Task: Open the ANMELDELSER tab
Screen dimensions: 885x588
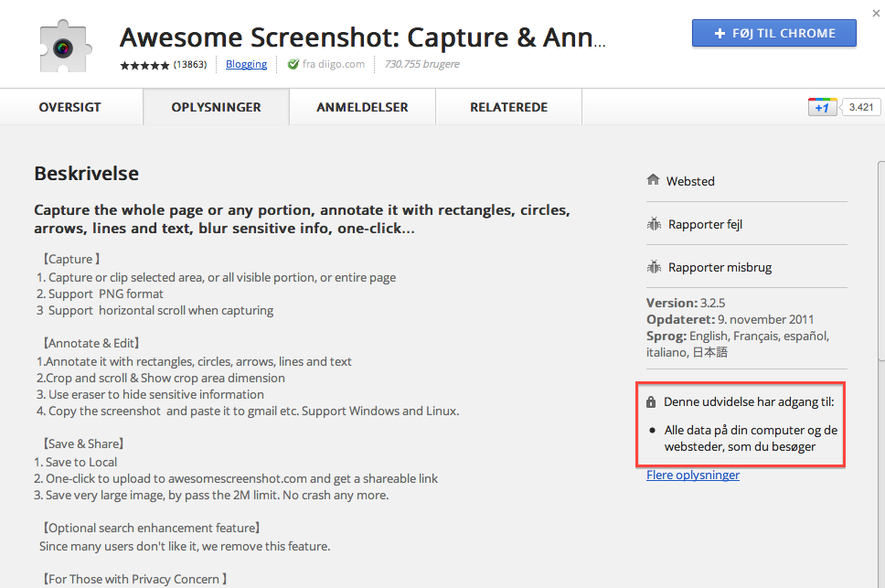Action: [x=362, y=107]
